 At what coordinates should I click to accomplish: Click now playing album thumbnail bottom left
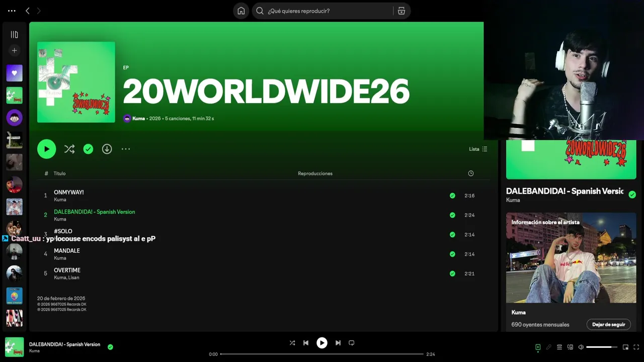tap(14, 347)
